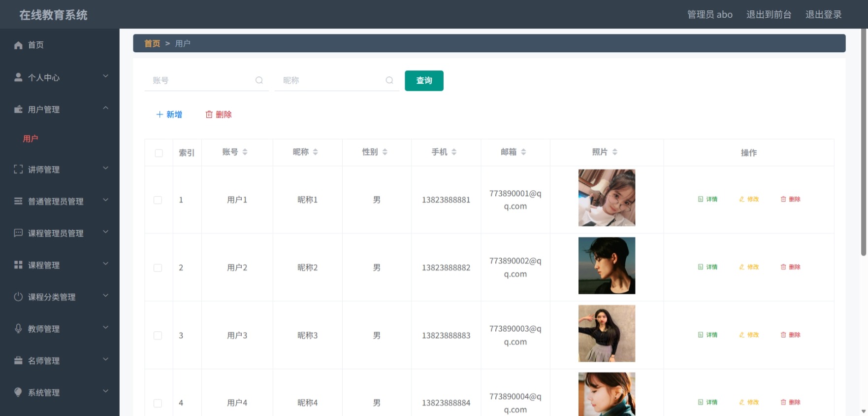Check the checkbox for row 用户2
868x416 pixels.
(158, 268)
